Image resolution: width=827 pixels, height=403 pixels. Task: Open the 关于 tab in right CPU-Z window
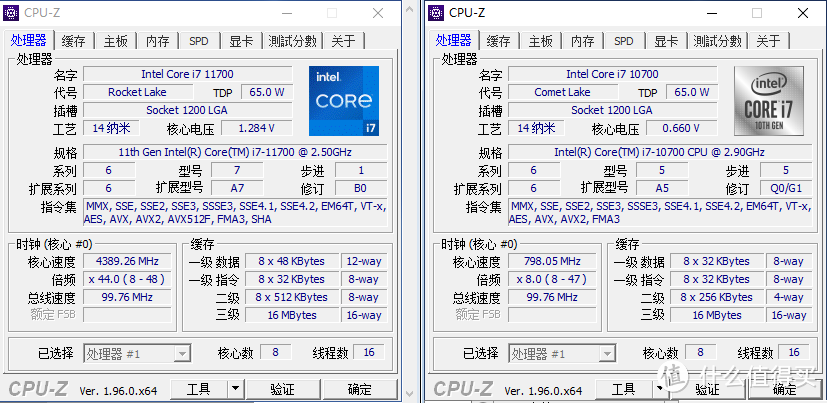[768, 41]
